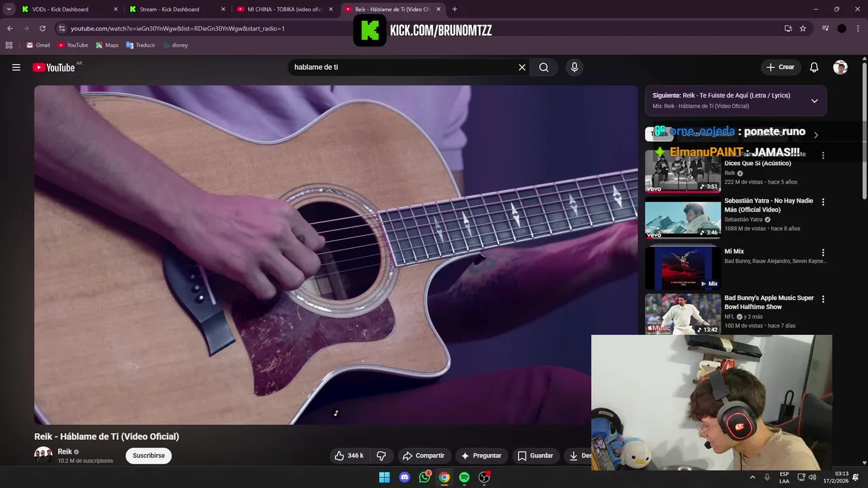
Task: Open WhatsApp from the taskbar
Action: click(425, 477)
